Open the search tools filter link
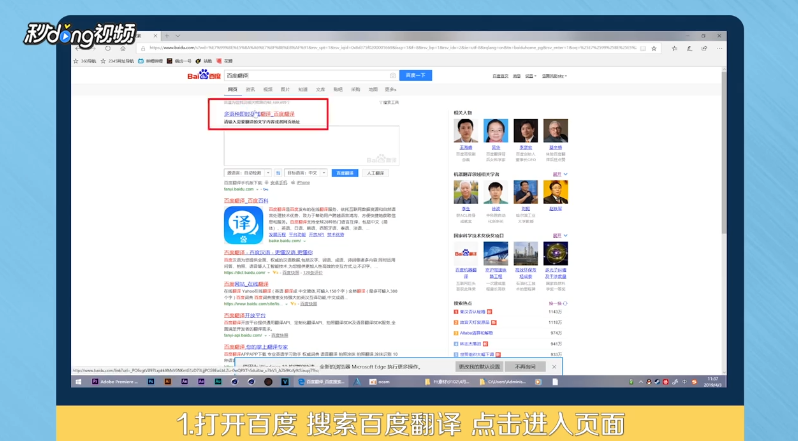The height and width of the screenshot is (441, 798). pyautogui.click(x=389, y=102)
